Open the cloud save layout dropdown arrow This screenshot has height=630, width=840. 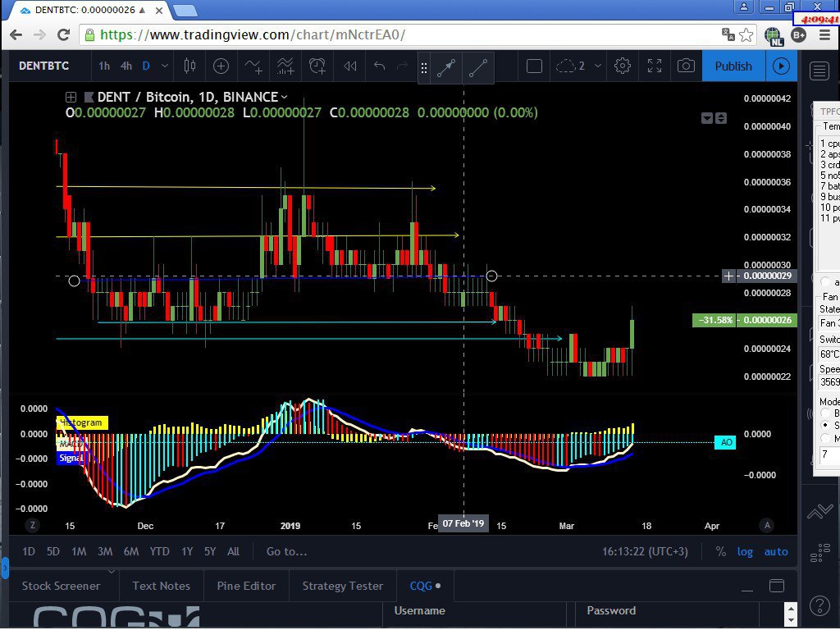click(x=598, y=66)
